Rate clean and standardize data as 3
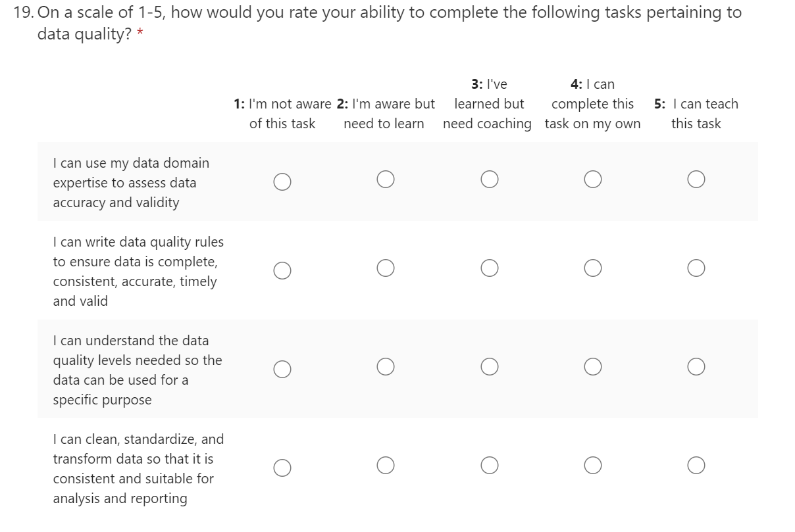The image size is (795, 532). [x=489, y=465]
